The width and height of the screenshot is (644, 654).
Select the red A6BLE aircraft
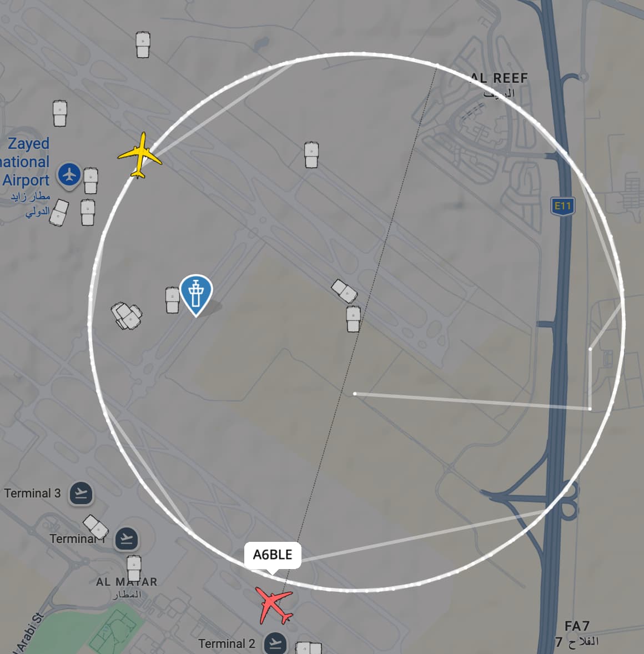tap(274, 605)
